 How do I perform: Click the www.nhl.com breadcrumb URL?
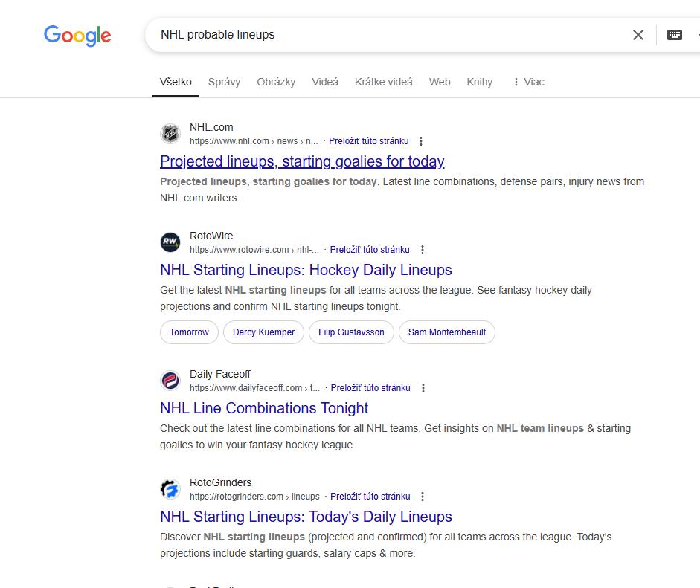(x=254, y=141)
